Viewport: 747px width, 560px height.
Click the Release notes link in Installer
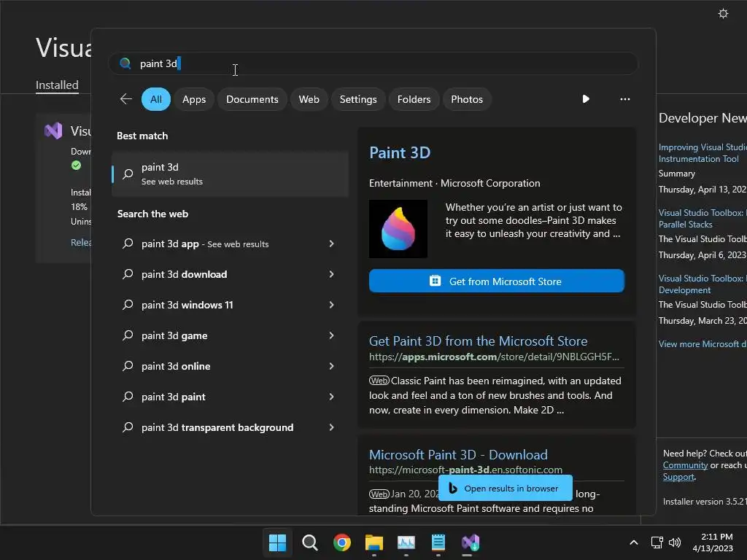coord(81,242)
